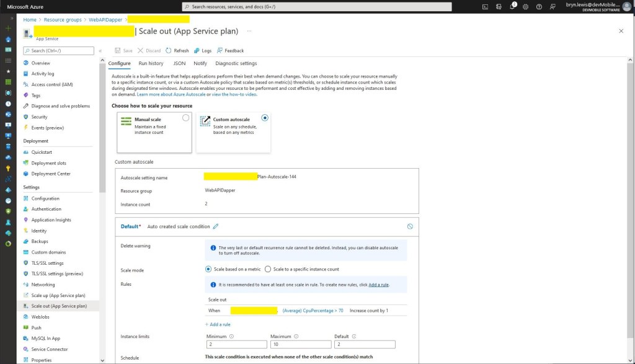
Task: Open the more options ellipsis by title
Action: (x=249, y=31)
